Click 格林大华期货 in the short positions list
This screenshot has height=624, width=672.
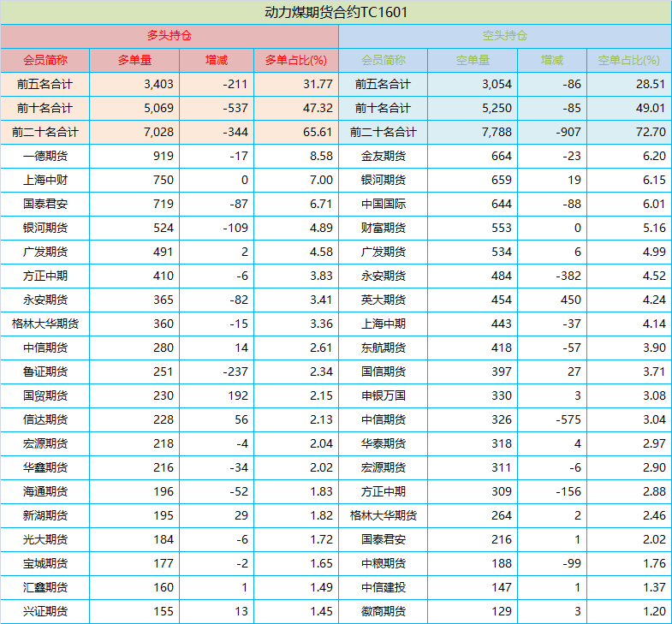pos(384,515)
